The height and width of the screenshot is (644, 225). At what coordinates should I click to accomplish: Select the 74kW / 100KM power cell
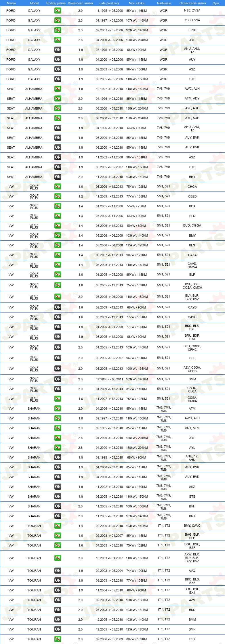(x=137, y=571)
